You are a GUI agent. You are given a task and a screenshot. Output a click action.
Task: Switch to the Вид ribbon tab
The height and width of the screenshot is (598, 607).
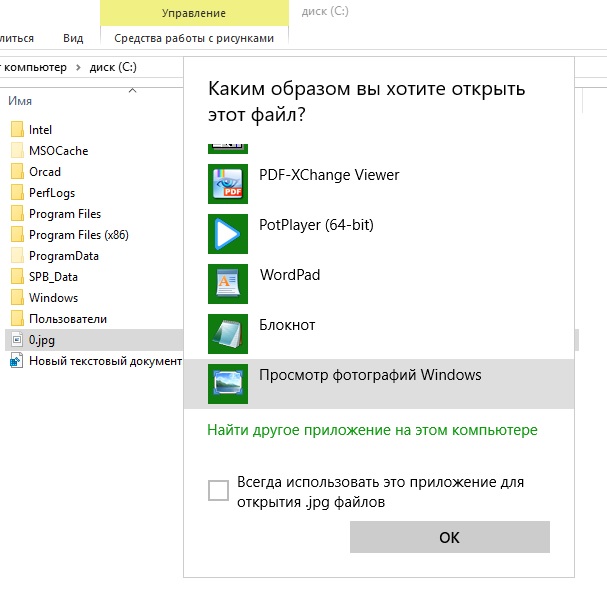73,38
